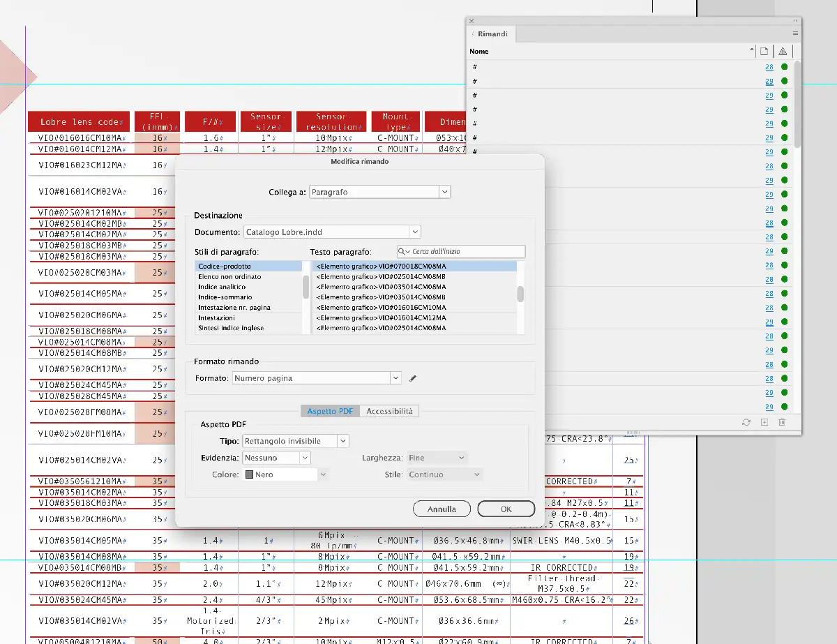Screen dimensions: 837x644
Task: Click the search magnifier icon in Testo paragrafo
Action: [403, 251]
